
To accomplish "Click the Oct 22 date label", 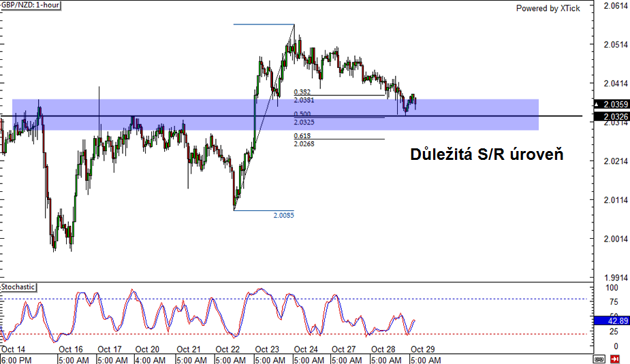I will pyautogui.click(x=227, y=349).
